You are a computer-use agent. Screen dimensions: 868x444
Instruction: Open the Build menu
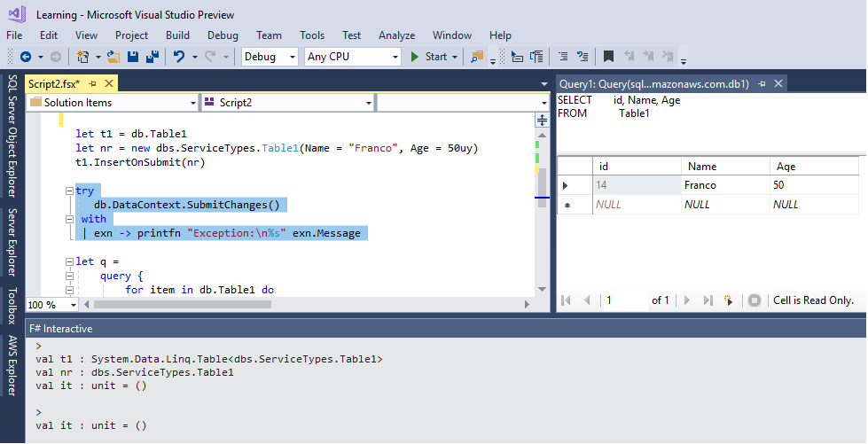(x=177, y=35)
